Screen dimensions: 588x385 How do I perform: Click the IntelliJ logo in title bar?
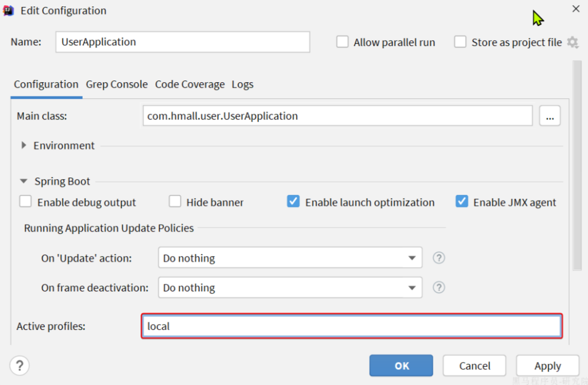tap(9, 10)
